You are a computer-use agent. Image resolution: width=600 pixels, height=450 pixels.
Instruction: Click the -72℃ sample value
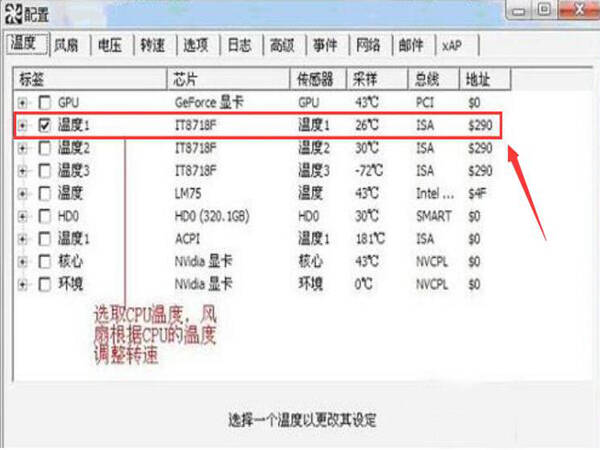[368, 171]
